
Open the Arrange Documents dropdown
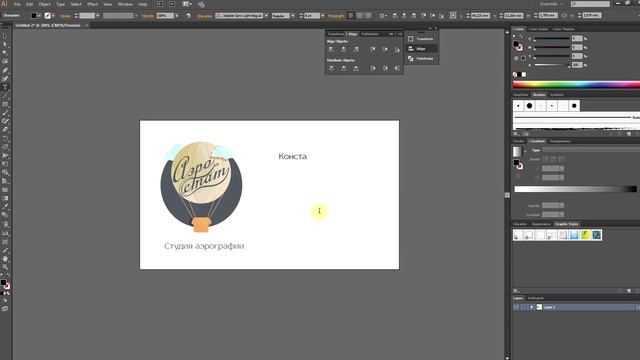tap(187, 4)
